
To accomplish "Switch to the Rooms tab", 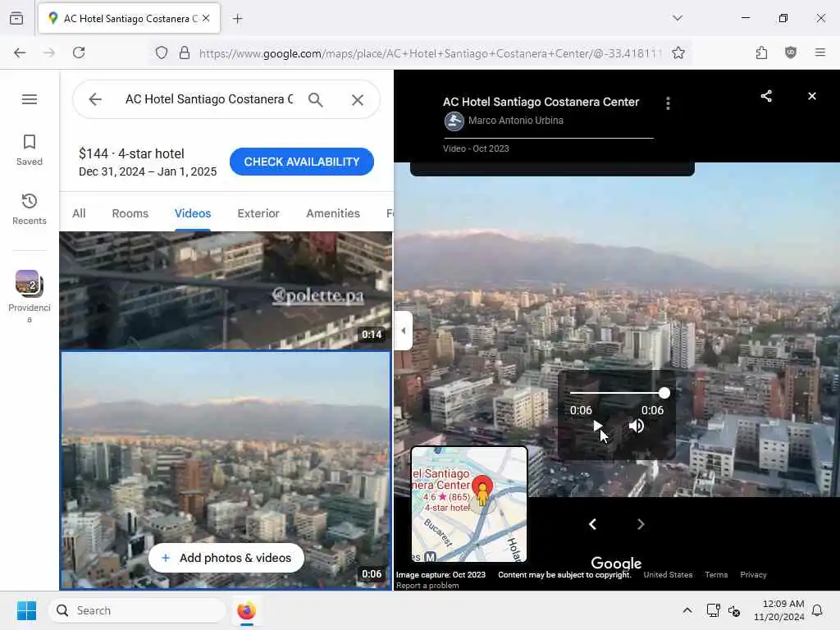I will [130, 213].
